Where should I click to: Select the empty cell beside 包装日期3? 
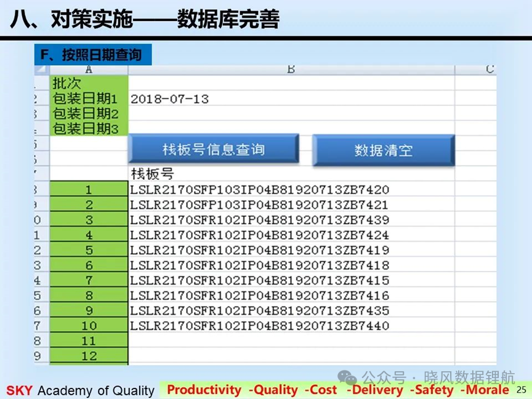tap(291, 128)
